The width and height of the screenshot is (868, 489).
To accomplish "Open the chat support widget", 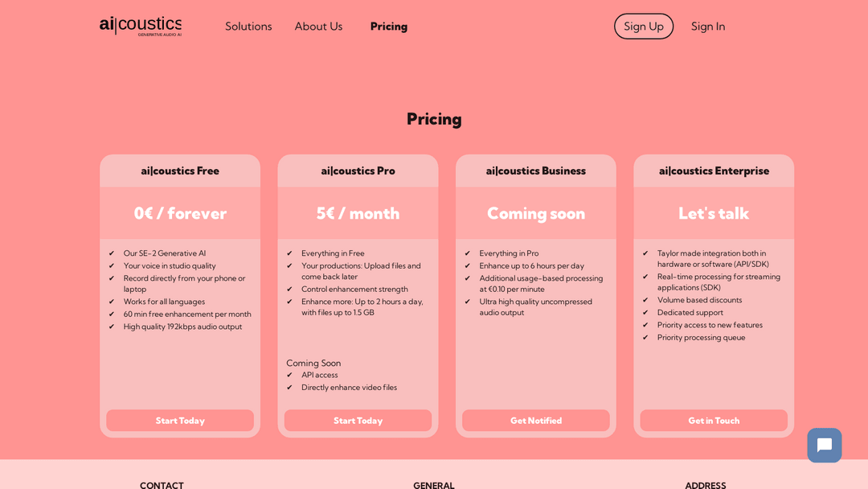I will pyautogui.click(x=824, y=445).
